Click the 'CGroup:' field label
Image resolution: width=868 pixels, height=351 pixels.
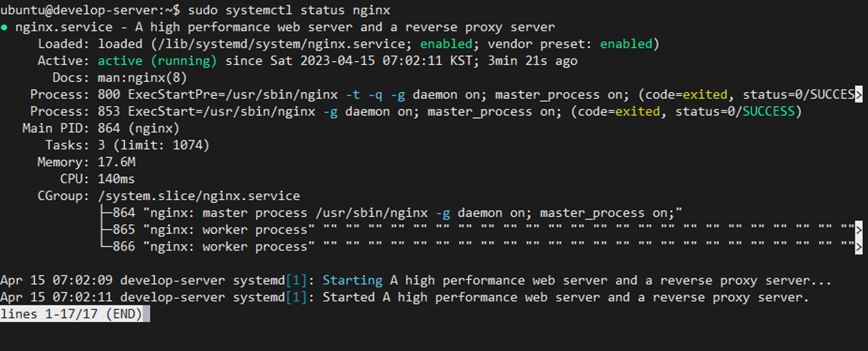[x=63, y=196]
